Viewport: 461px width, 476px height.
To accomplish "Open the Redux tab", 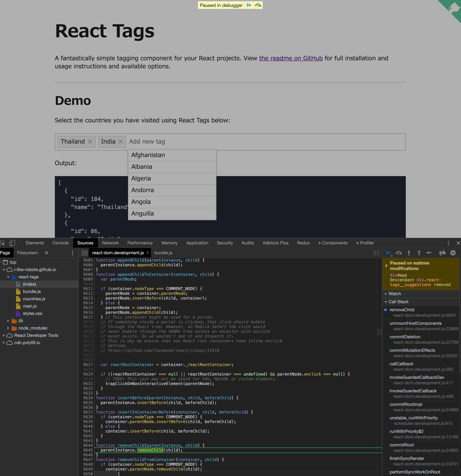I will 303,243.
